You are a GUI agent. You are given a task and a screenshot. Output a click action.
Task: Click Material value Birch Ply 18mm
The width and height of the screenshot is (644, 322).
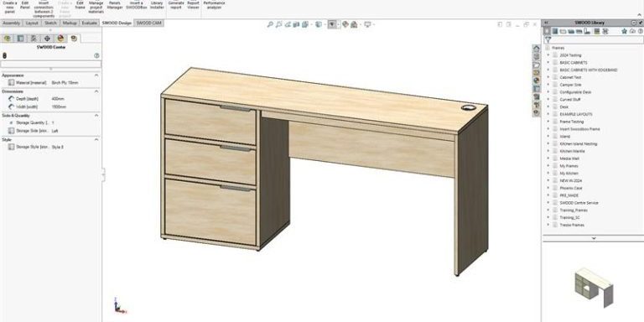tap(65, 83)
